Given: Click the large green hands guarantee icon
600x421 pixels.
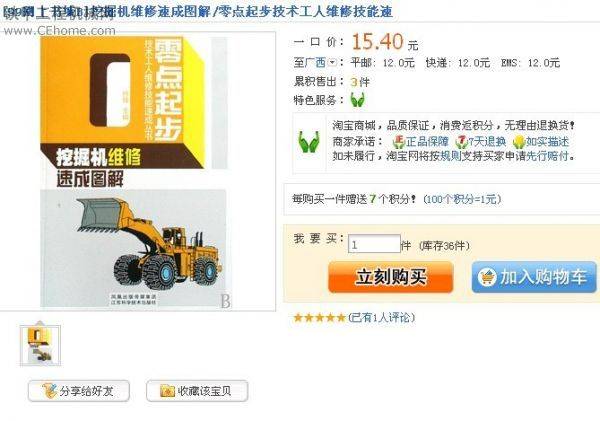Looking at the screenshot, I should (309, 142).
